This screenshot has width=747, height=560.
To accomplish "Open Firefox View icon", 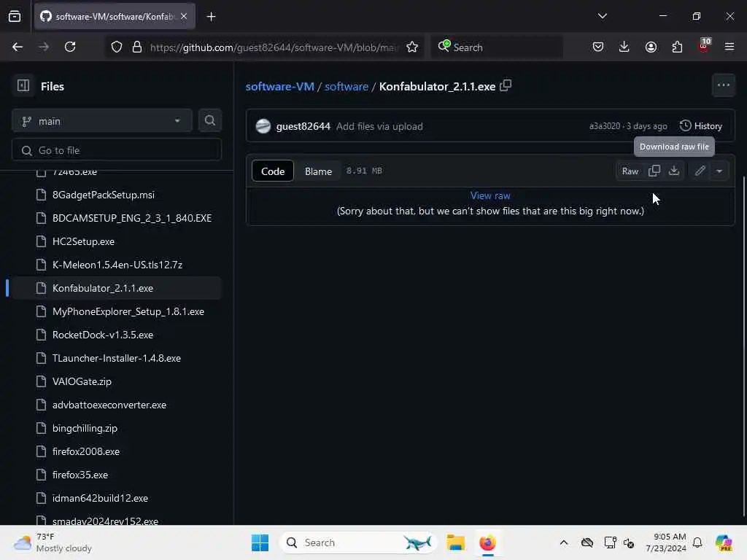I will pos(15,17).
